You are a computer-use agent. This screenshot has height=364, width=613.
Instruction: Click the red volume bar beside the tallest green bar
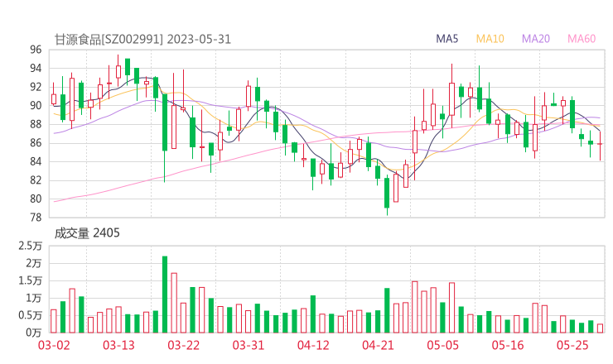(x=174, y=303)
